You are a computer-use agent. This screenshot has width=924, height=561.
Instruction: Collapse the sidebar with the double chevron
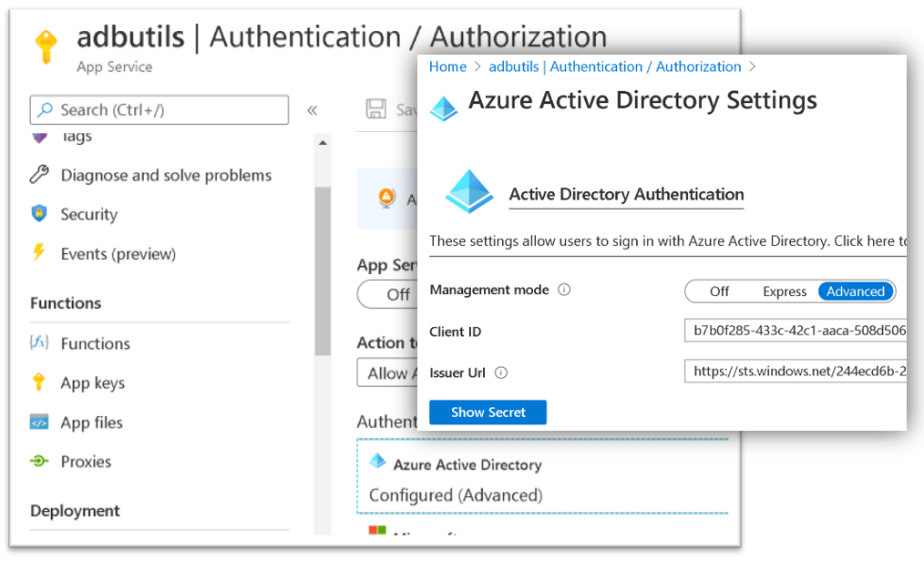[x=313, y=107]
